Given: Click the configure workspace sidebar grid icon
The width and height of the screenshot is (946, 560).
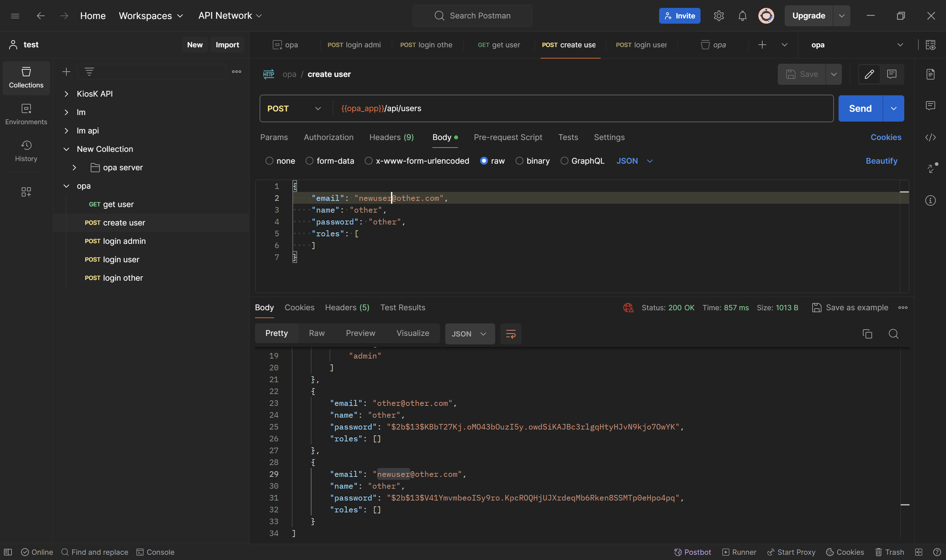Looking at the screenshot, I should click(x=26, y=192).
